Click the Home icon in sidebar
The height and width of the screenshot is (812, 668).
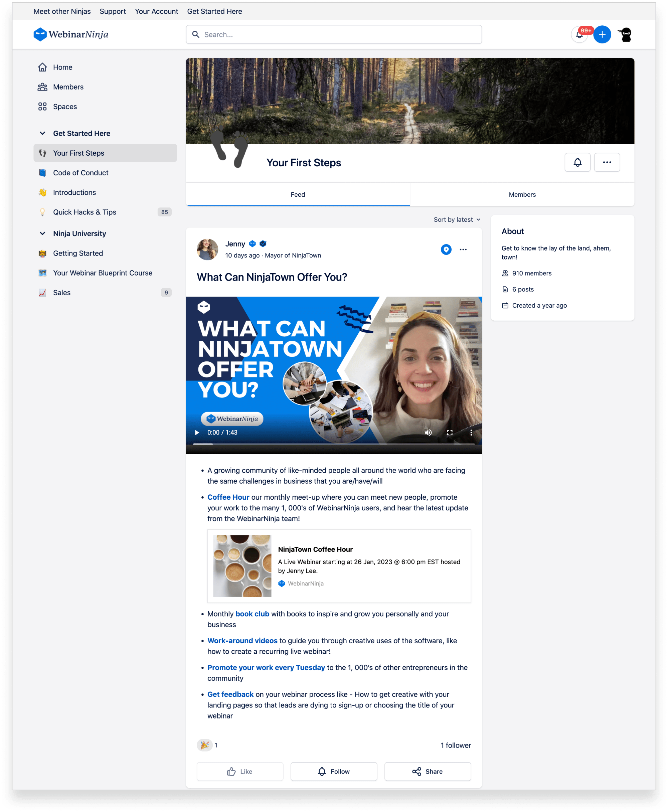42,67
